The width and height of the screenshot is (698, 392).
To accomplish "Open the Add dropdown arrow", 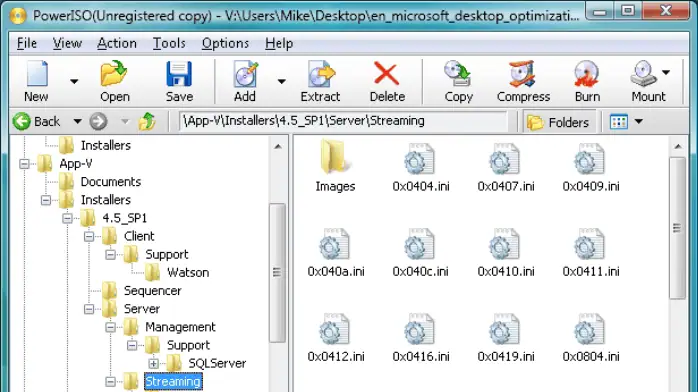I will point(281,81).
